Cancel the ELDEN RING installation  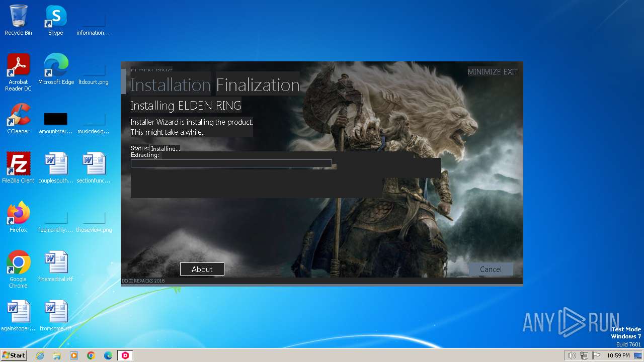point(491,269)
